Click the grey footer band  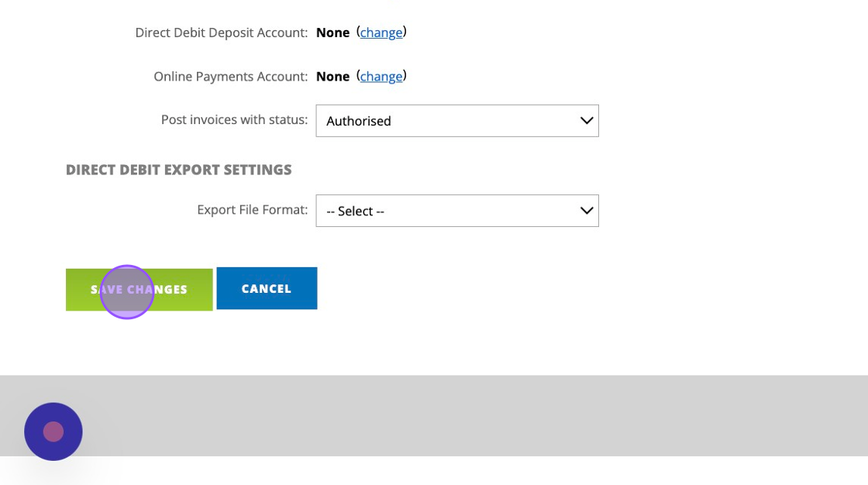click(465, 415)
